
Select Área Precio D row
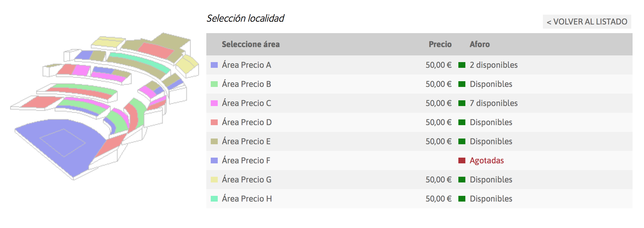(x=419, y=122)
